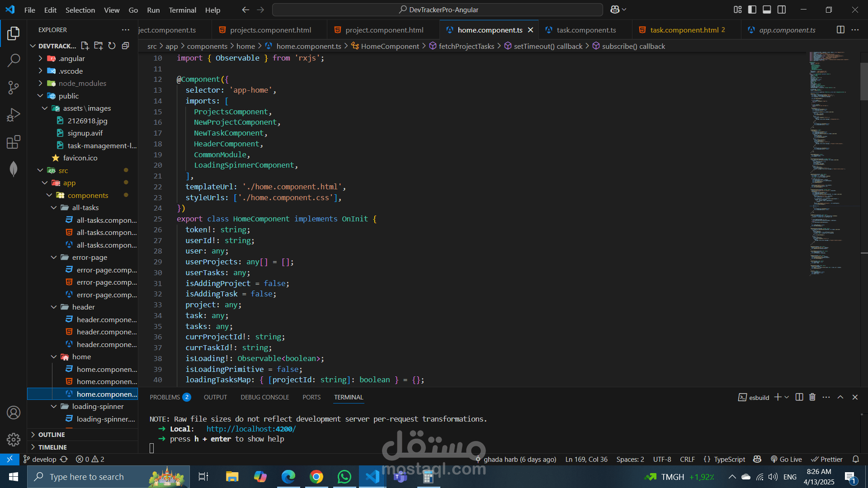Kill the terminal with trash icon
Screen dimensions: 868x488
point(812,397)
